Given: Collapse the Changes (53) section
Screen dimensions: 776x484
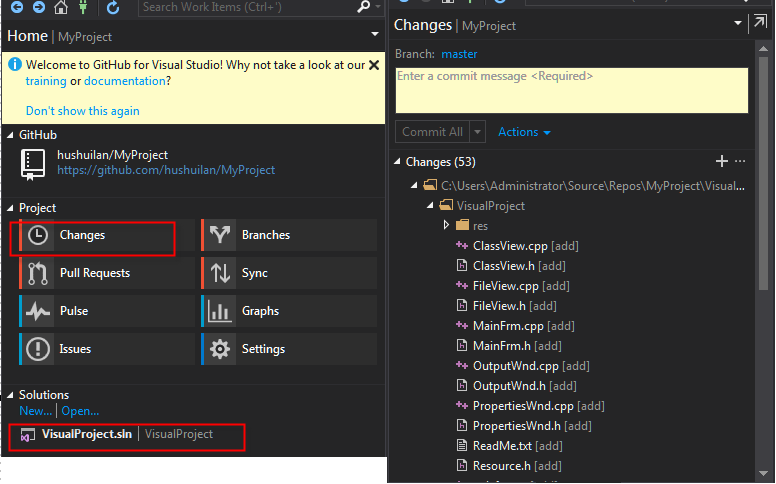Looking at the screenshot, I should coord(397,162).
